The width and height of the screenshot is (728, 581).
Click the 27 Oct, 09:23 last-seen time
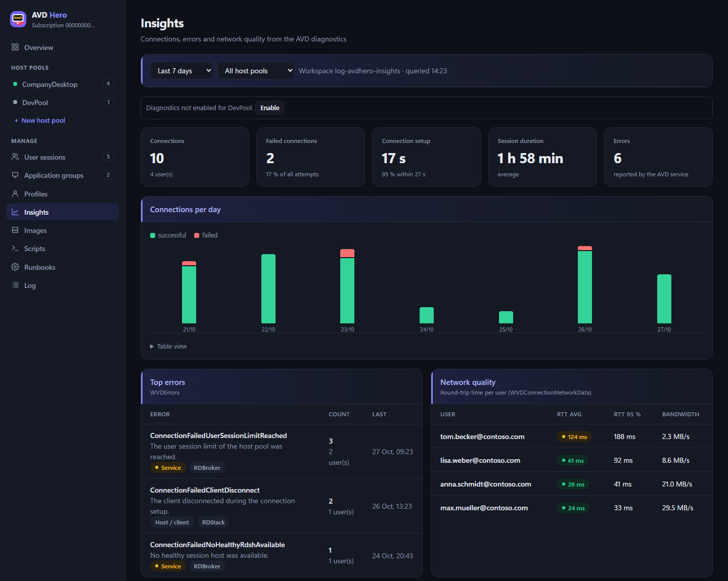393,452
